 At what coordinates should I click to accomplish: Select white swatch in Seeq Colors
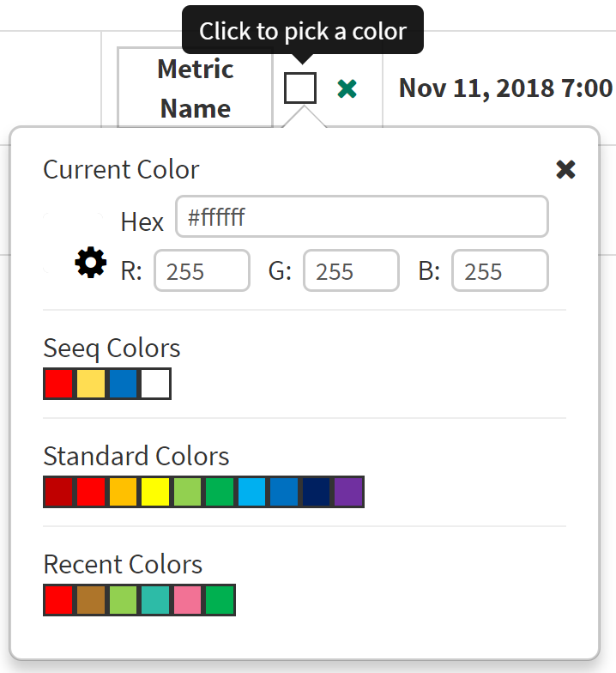[155, 384]
